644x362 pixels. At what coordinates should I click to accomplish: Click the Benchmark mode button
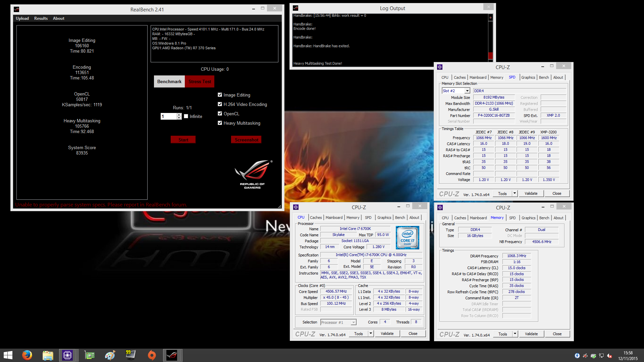click(169, 81)
